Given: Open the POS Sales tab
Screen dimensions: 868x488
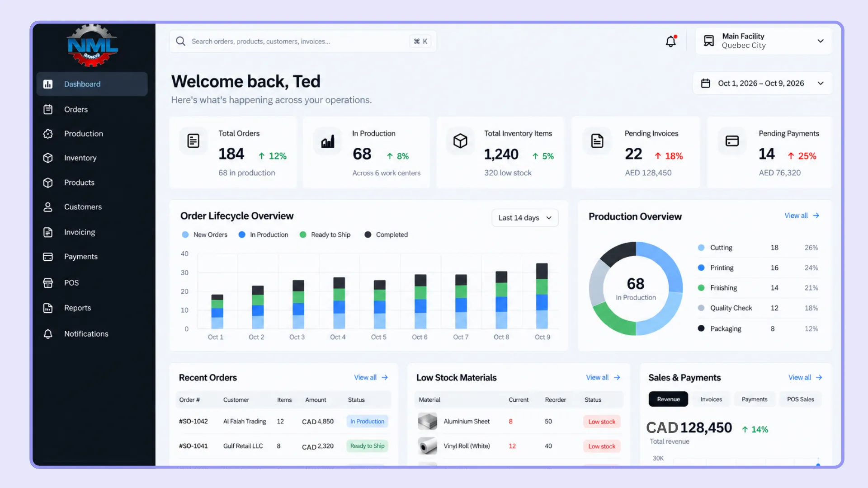Looking at the screenshot, I should pos(800,399).
